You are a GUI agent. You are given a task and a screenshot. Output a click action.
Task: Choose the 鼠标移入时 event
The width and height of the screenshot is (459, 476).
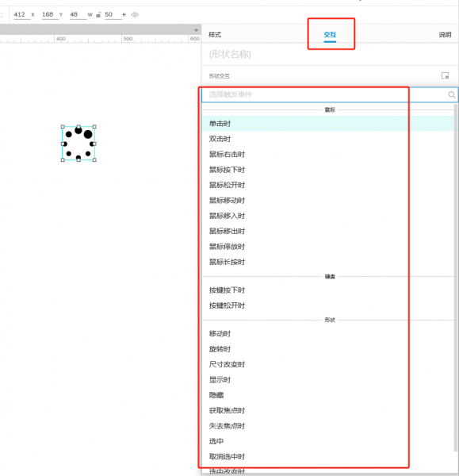(327, 216)
